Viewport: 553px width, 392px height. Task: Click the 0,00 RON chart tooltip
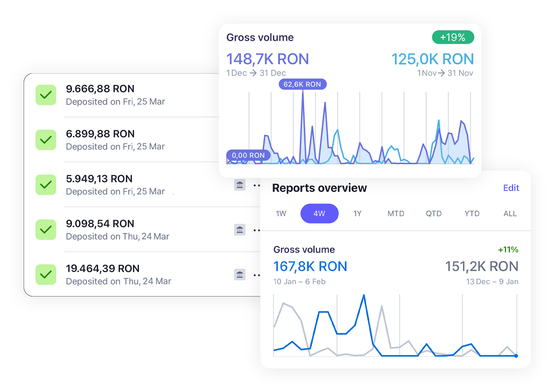point(249,155)
